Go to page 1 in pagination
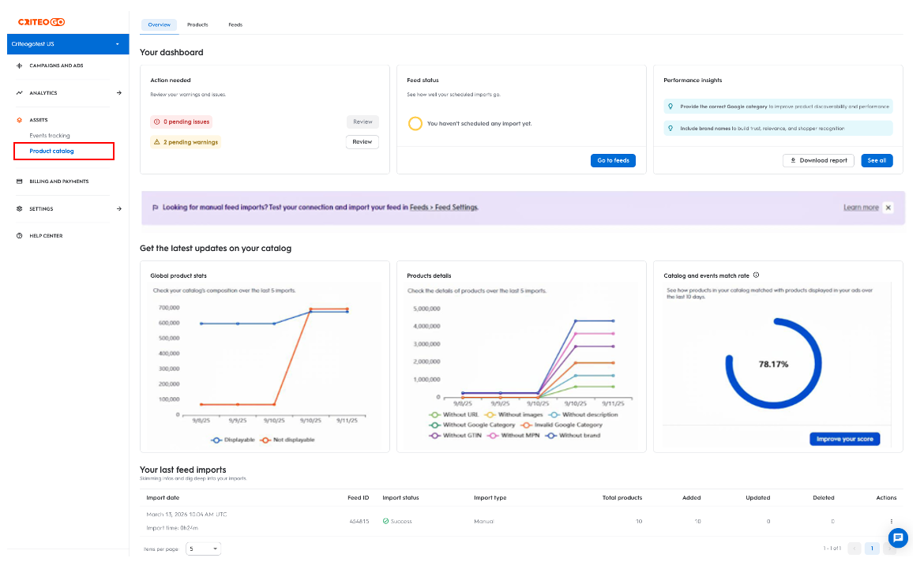924x573 pixels. click(872, 548)
